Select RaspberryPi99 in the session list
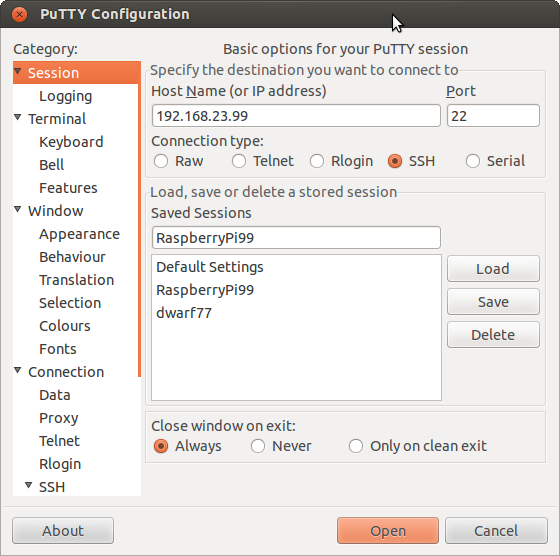Viewport: 560px width, 556px height. [x=296, y=290]
